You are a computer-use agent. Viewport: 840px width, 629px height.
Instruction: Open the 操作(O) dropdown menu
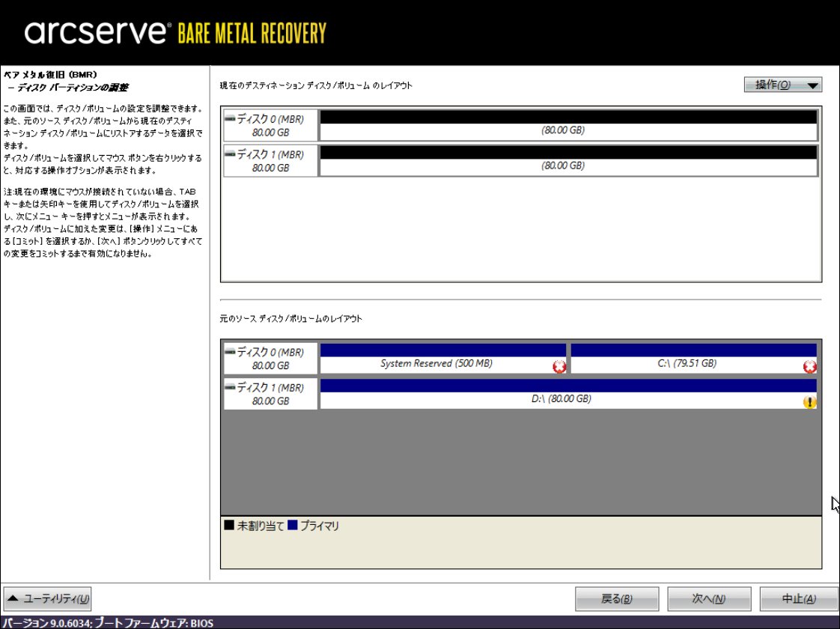click(782, 85)
